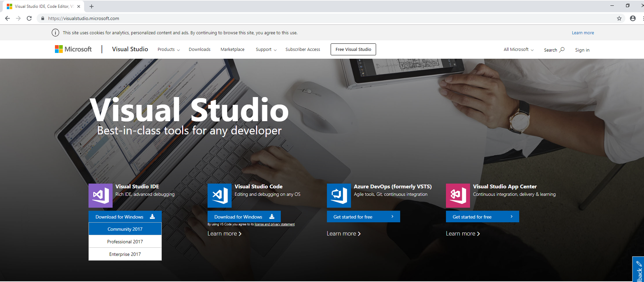Click the browser forward arrow
Viewport: 644px width, 282px height.
(x=18, y=18)
